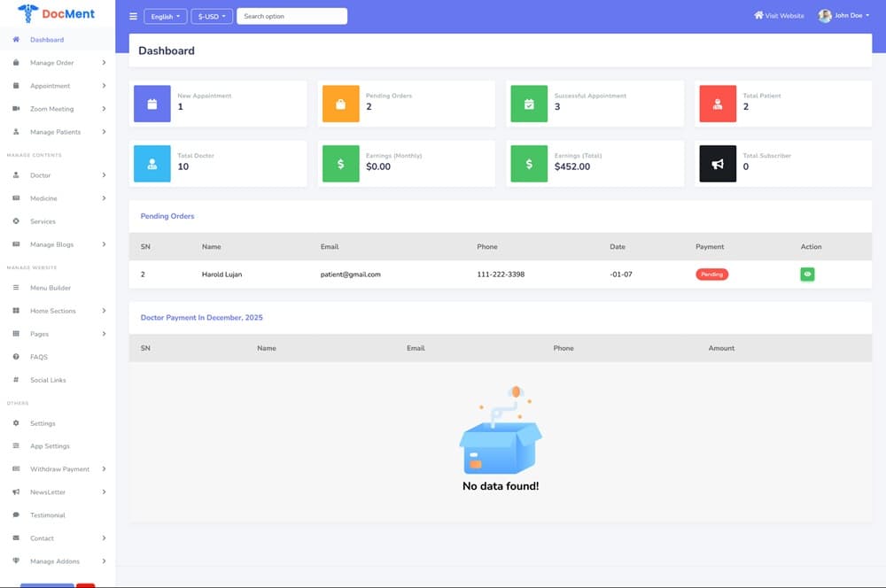Screen dimensions: 886x588
Task: Click the Pending Orders shopping bag icon
Action: coord(340,104)
